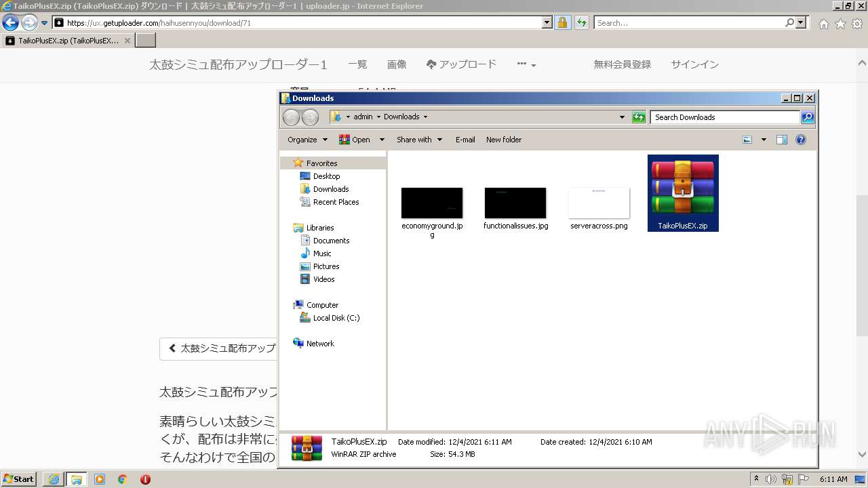
Task: Select Desktop in navigation pane
Action: point(326,176)
